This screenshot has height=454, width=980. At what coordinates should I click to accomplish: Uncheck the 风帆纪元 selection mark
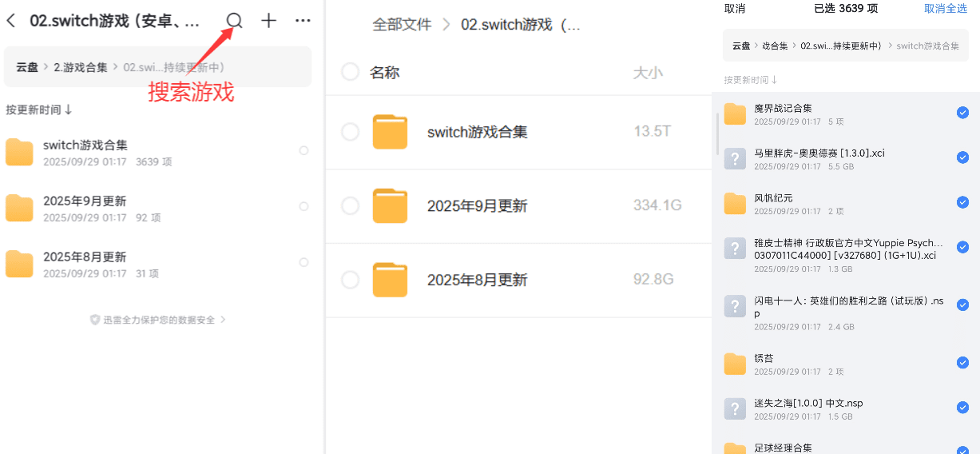tap(962, 202)
